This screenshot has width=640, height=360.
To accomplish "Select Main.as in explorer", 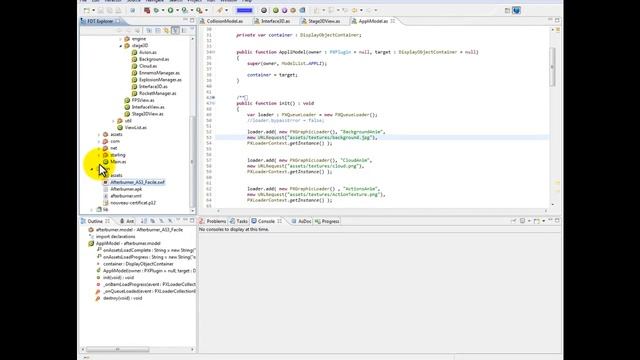I will coord(118,162).
